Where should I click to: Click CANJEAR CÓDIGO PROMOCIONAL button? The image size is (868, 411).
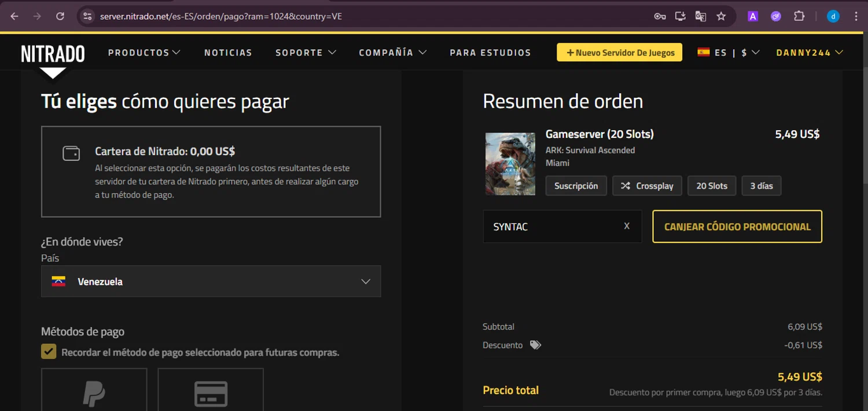(x=737, y=226)
